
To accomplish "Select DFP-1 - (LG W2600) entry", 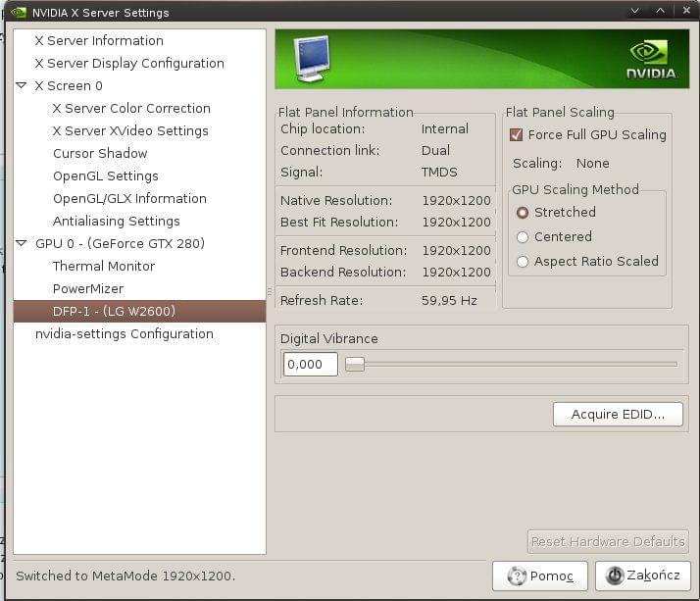I will pyautogui.click(x=139, y=311).
